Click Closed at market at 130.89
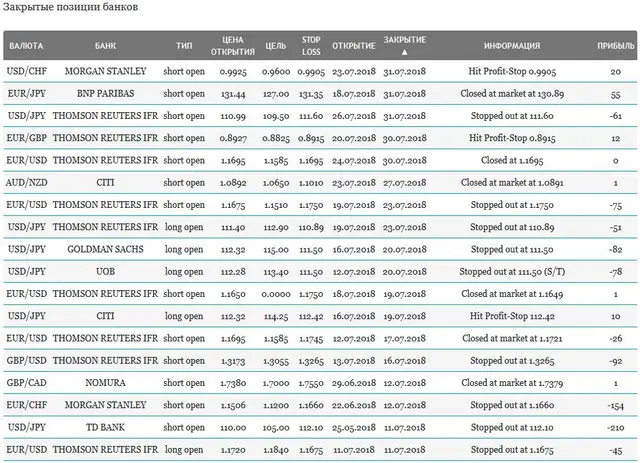 [x=512, y=93]
